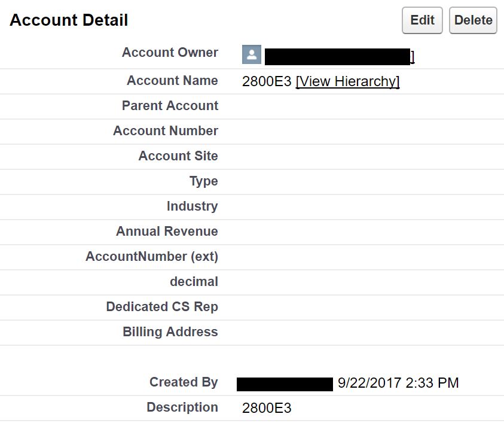Click the Edit button
Screen dimensions: 504x423
(x=422, y=20)
